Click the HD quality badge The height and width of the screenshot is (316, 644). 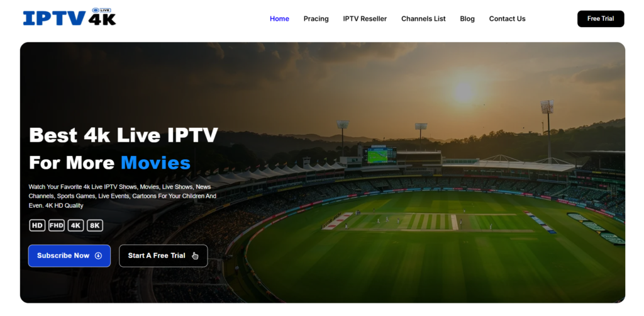click(37, 225)
